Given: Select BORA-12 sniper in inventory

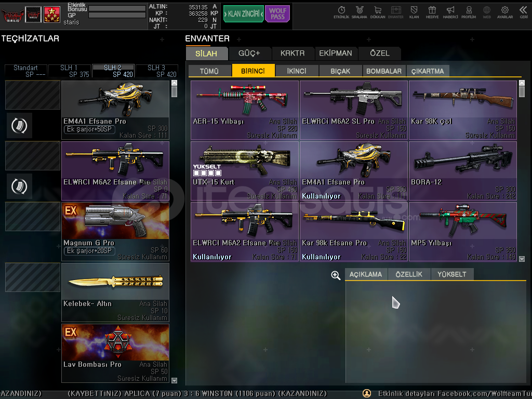Looking at the screenshot, I should 463,171.
